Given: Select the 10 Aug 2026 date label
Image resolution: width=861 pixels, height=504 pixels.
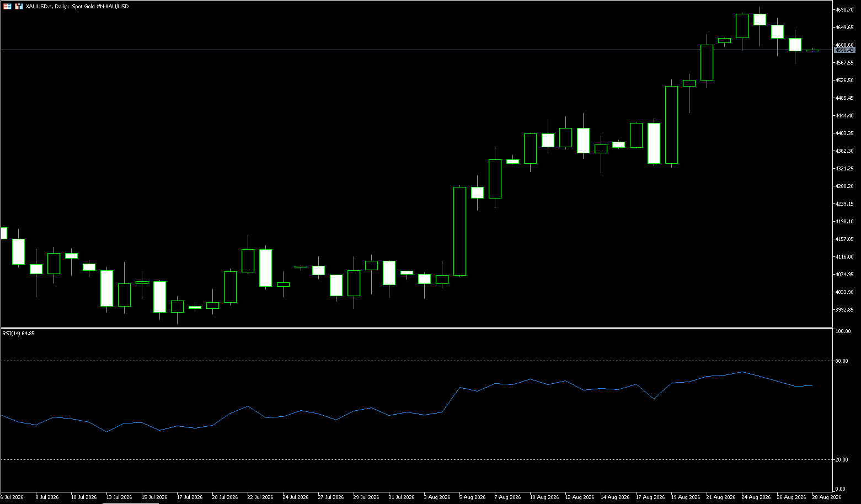Looking at the screenshot, I should point(544,497).
